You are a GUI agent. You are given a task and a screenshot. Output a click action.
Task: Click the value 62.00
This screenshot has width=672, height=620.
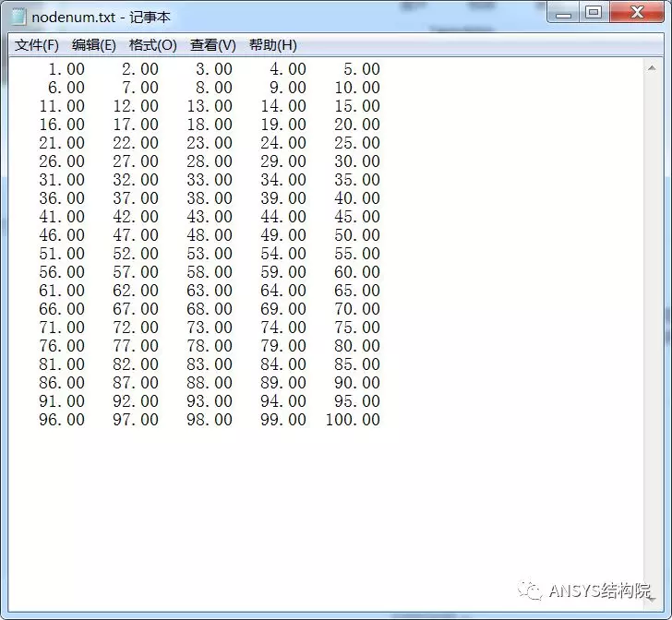tap(136, 290)
